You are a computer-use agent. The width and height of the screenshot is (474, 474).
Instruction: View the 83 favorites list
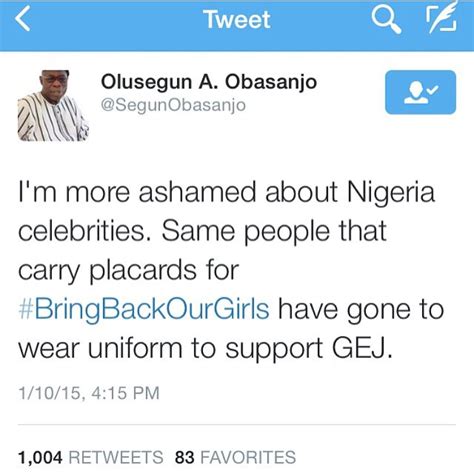click(235, 457)
